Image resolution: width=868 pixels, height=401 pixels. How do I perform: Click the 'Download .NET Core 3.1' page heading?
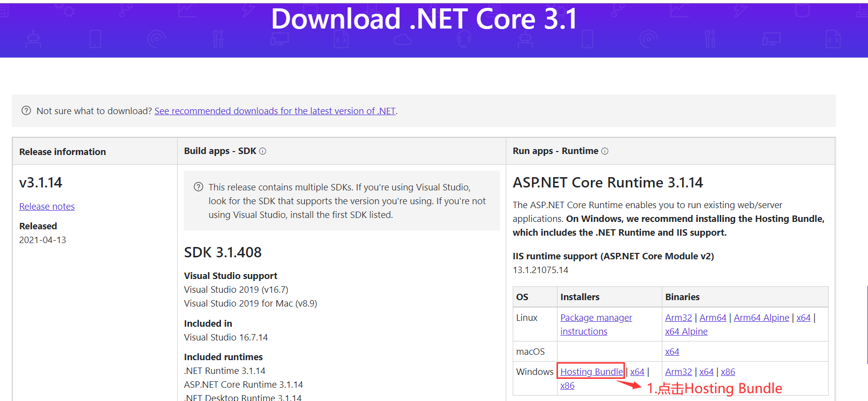[424, 19]
